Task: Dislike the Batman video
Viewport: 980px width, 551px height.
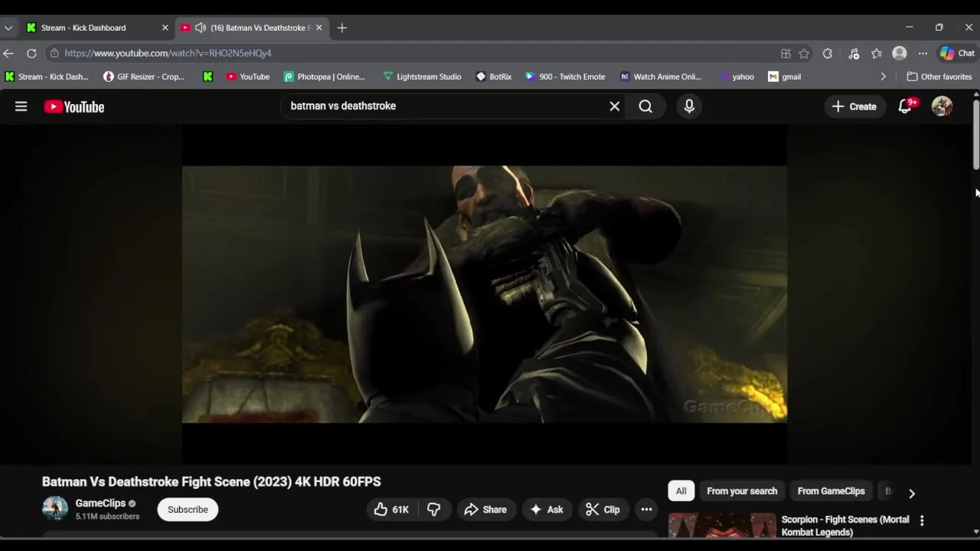Action: pos(434,510)
